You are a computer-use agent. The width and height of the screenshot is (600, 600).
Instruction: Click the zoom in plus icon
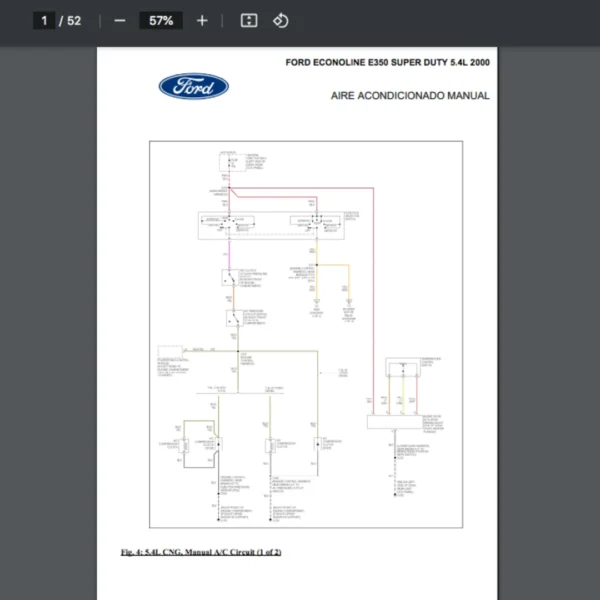coord(202,20)
